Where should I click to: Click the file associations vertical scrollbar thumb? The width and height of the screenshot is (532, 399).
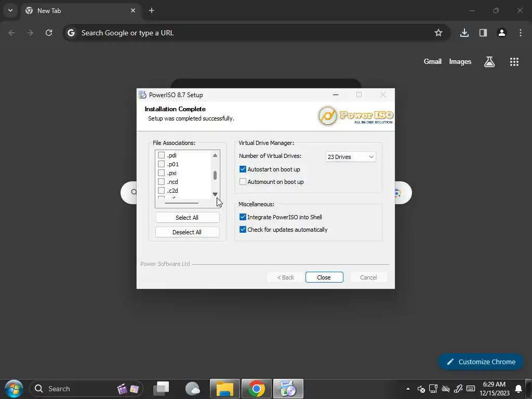pos(215,176)
